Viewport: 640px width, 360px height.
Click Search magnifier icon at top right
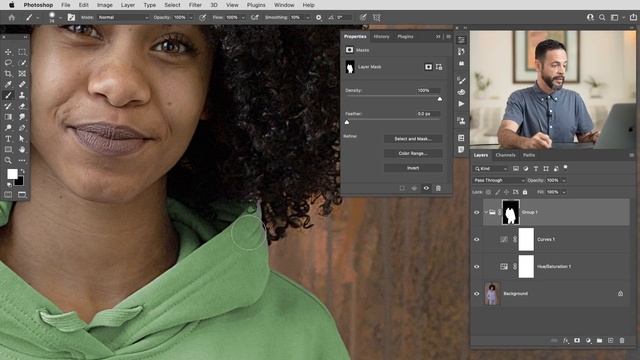click(x=602, y=18)
